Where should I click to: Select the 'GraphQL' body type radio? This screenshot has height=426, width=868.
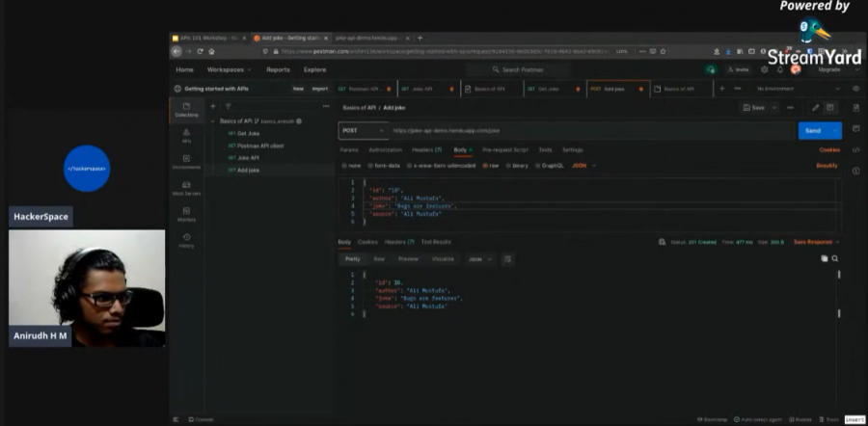pos(539,165)
